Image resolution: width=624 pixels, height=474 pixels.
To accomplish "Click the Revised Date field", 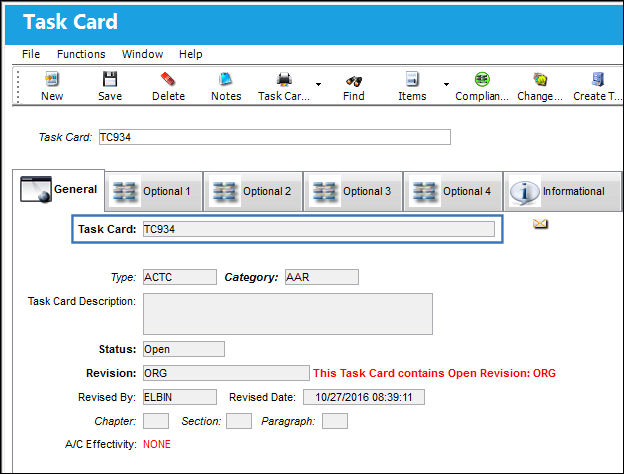I will click(x=364, y=397).
